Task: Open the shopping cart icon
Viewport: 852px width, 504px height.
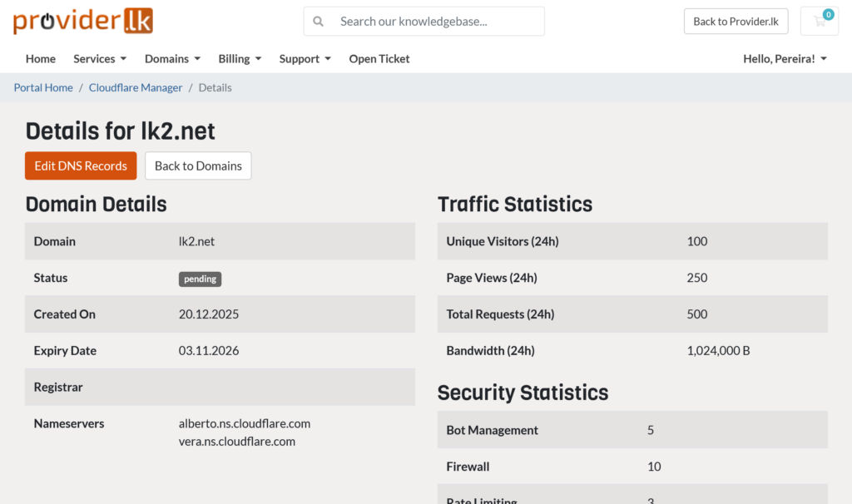Action: [x=819, y=22]
